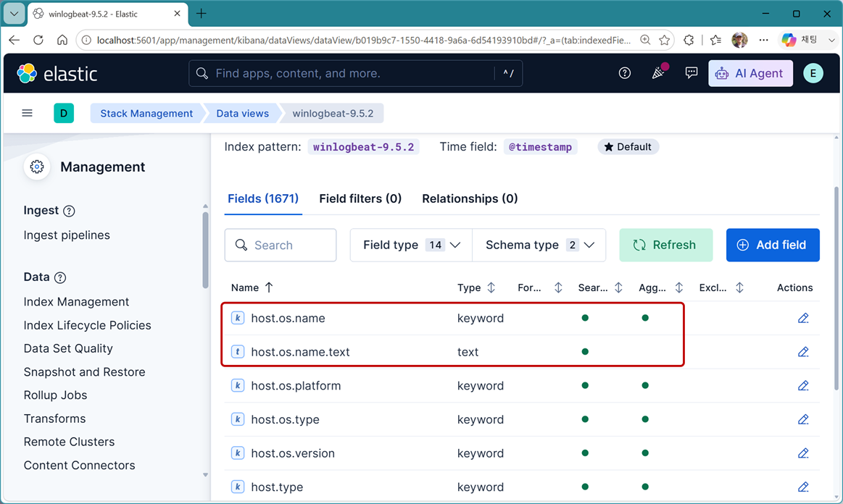The image size is (843, 504).
Task: Switch to the Field filters (0) tab
Action: point(360,199)
